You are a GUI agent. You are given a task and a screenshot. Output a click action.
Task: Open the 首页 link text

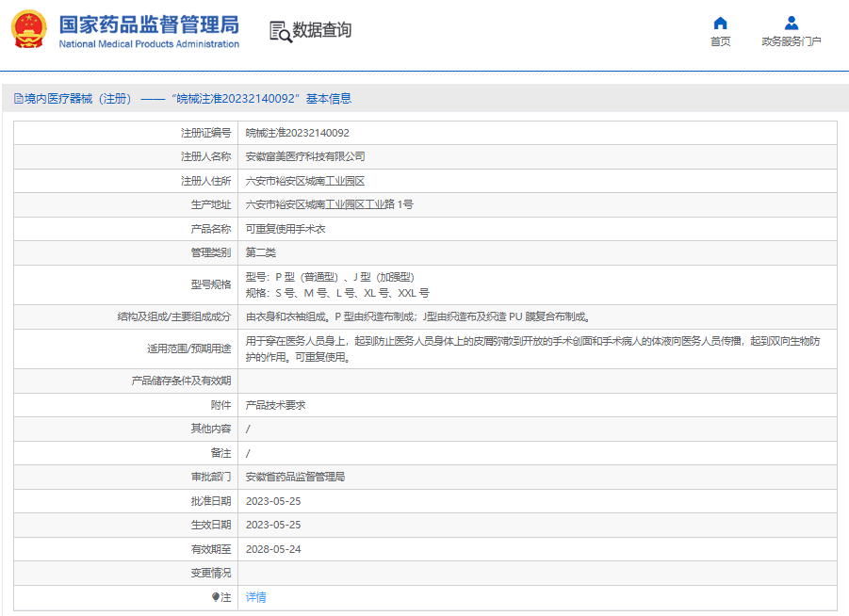tap(720, 41)
